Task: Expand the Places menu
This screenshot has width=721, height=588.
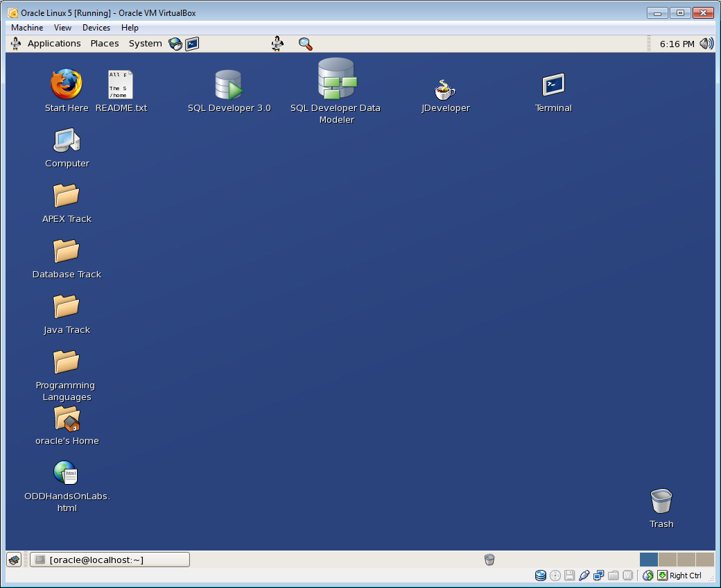Action: tap(105, 44)
